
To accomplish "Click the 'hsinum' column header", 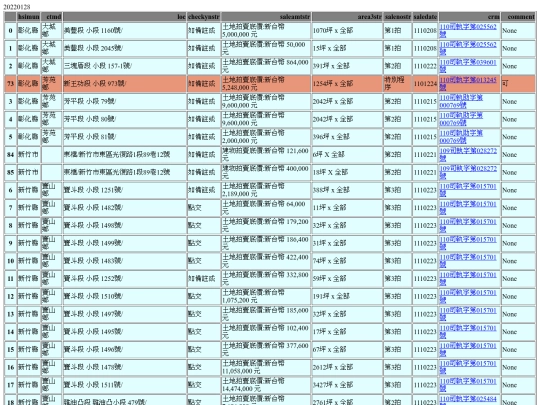I will pos(29,17).
